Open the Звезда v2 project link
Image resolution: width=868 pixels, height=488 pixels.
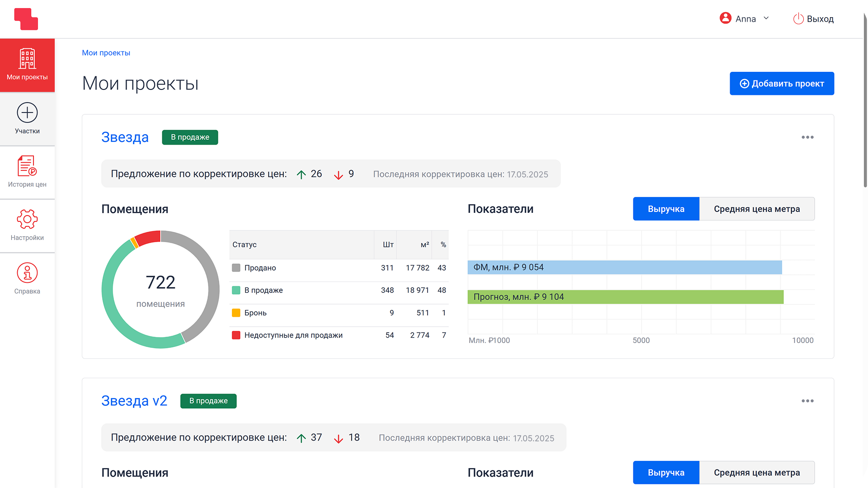pos(134,401)
